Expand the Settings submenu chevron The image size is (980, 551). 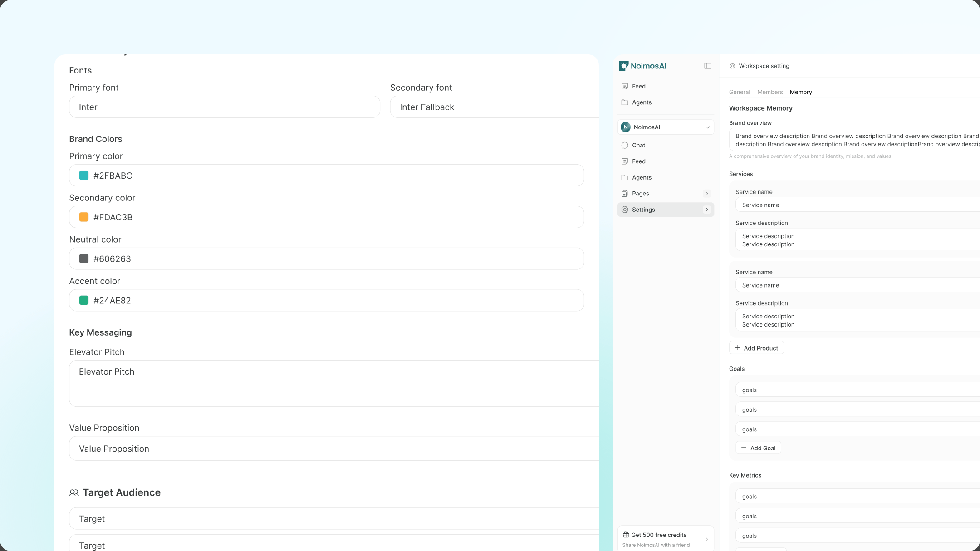click(x=707, y=210)
